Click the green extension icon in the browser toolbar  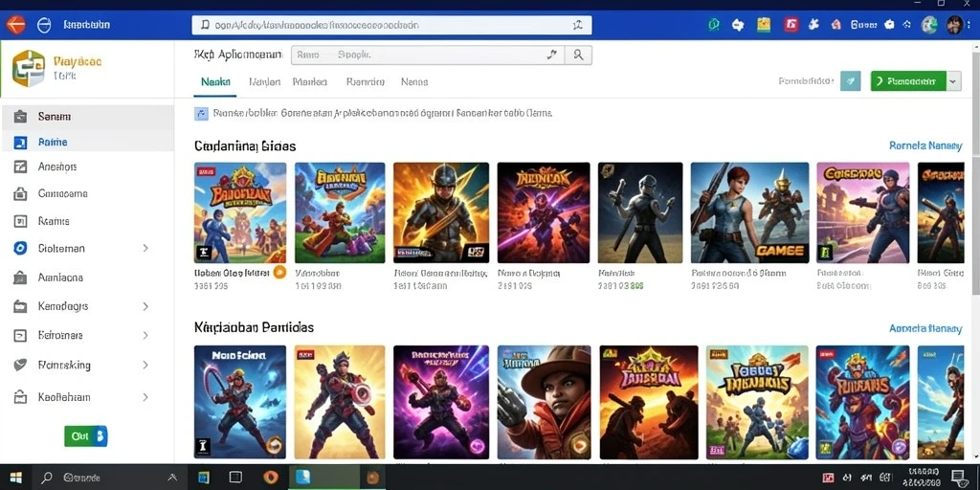point(714,25)
